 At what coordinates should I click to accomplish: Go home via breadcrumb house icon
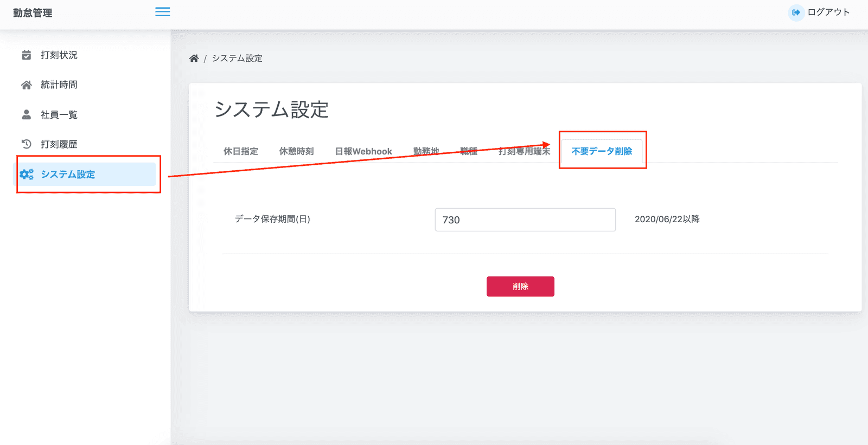[x=194, y=58]
